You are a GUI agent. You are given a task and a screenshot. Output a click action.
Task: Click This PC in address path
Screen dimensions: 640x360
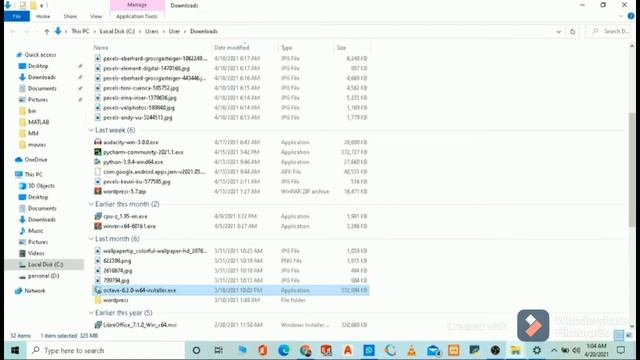point(80,31)
